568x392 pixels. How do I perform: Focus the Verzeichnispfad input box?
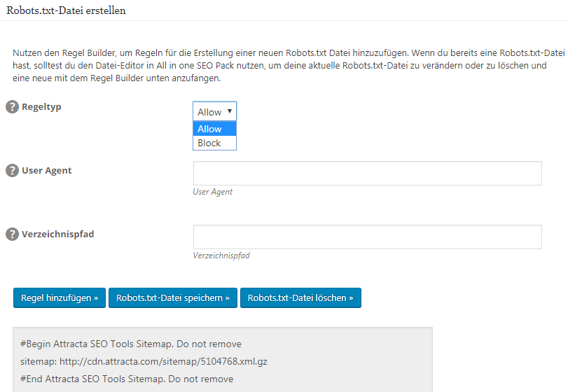click(367, 237)
